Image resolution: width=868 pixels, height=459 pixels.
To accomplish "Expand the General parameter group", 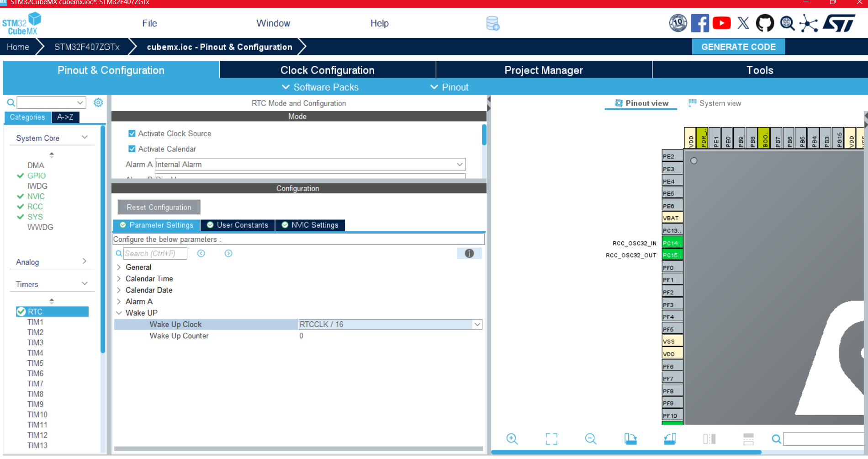I will (x=119, y=267).
